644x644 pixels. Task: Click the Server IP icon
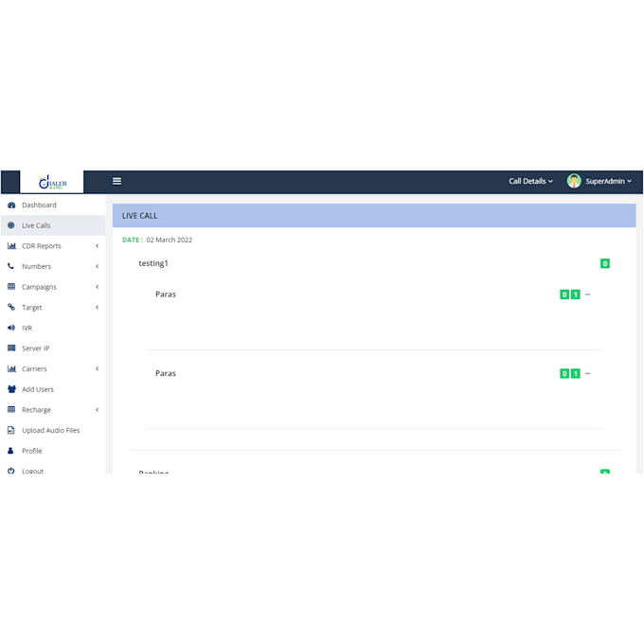tap(11, 348)
